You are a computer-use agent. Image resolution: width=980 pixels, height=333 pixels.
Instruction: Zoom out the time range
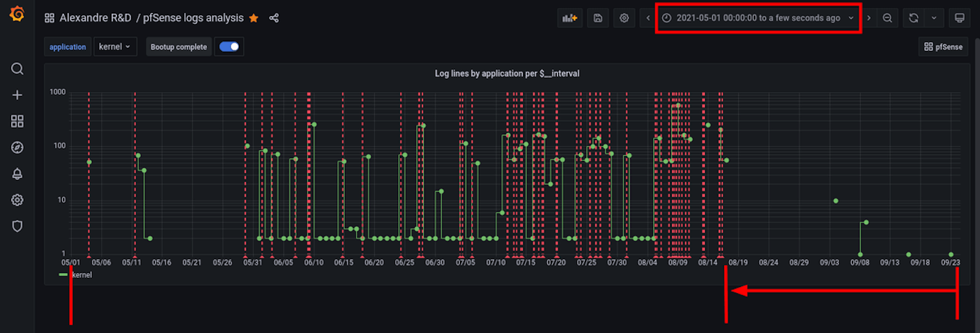(x=887, y=18)
